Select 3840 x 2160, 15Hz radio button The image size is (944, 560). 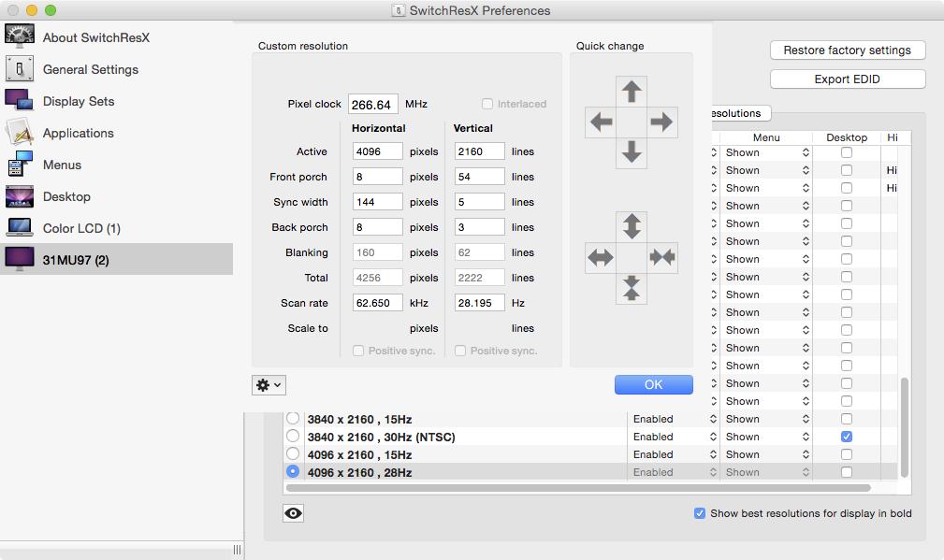pyautogui.click(x=293, y=418)
